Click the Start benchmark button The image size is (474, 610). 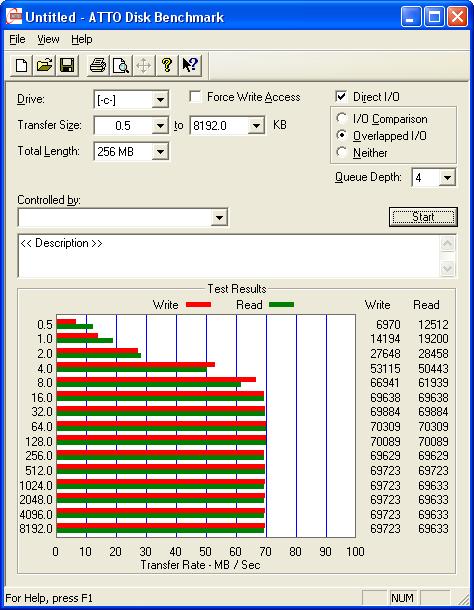(x=423, y=217)
